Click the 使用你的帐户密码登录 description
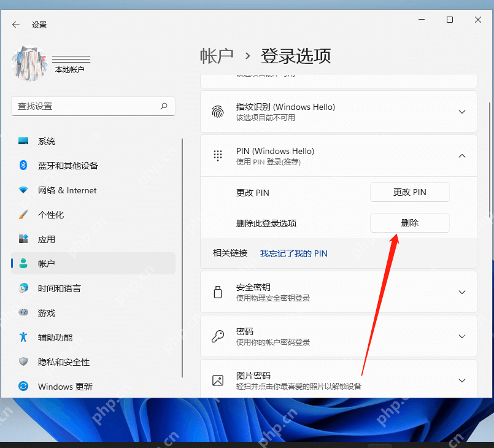The width and height of the screenshot is (494, 448). point(273,342)
